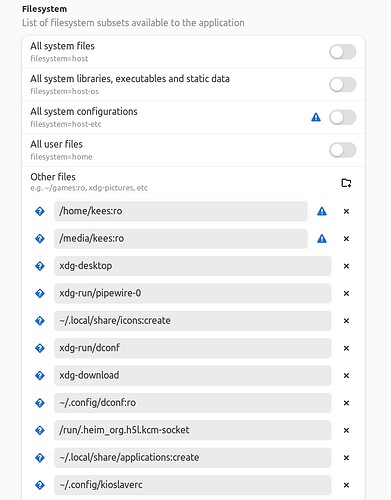Remove the ~/.local/share/applications:create entry
Viewport: 391px width, 500px height.
click(x=346, y=458)
